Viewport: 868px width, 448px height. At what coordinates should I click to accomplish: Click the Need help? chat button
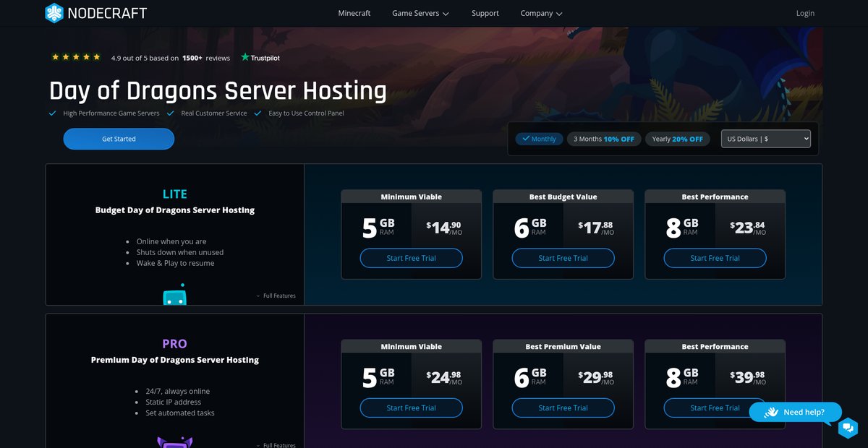pos(795,412)
